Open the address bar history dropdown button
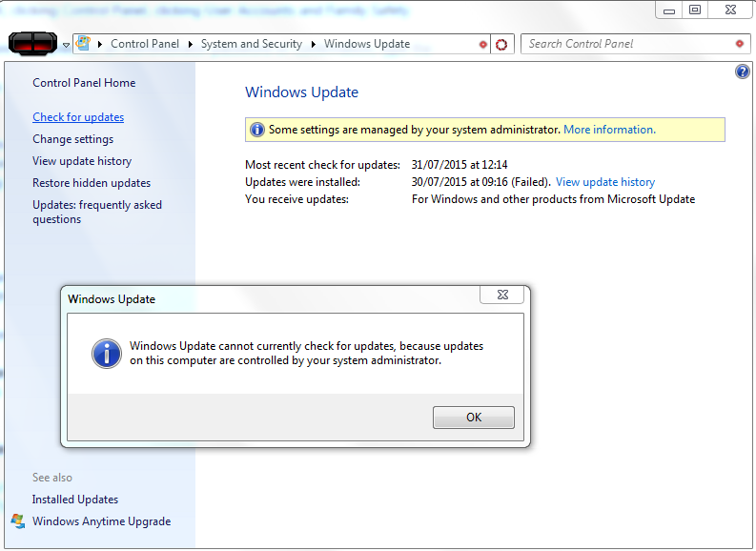The width and height of the screenshot is (756, 551). click(x=482, y=45)
